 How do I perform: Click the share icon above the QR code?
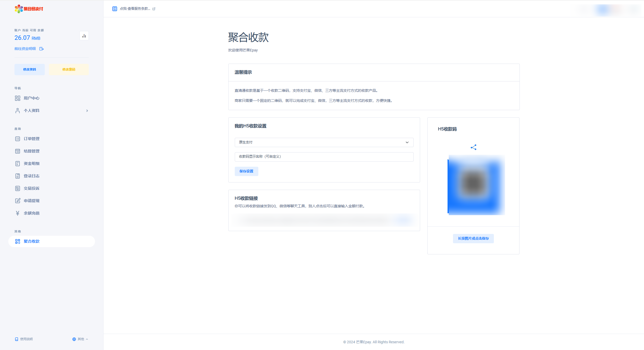[473, 147]
